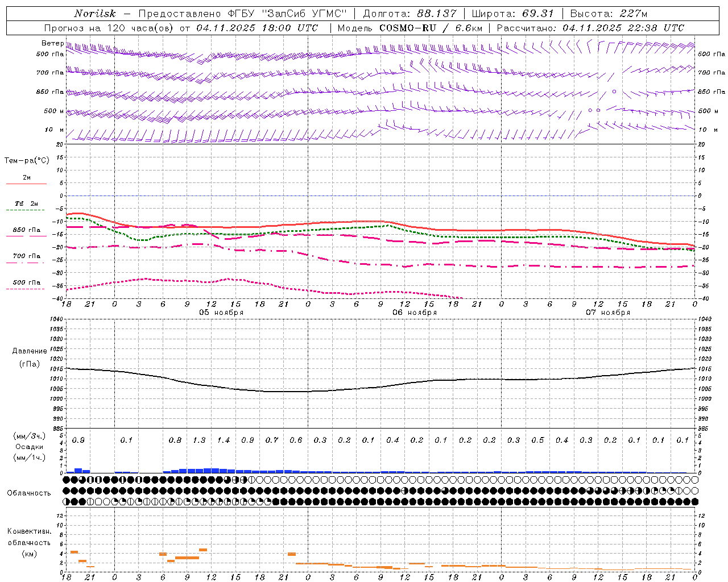Viewport: 728px width, 582px height.
Task: Click the 'Модель COSMO-RU / 6.6км' label
Action: point(410,28)
